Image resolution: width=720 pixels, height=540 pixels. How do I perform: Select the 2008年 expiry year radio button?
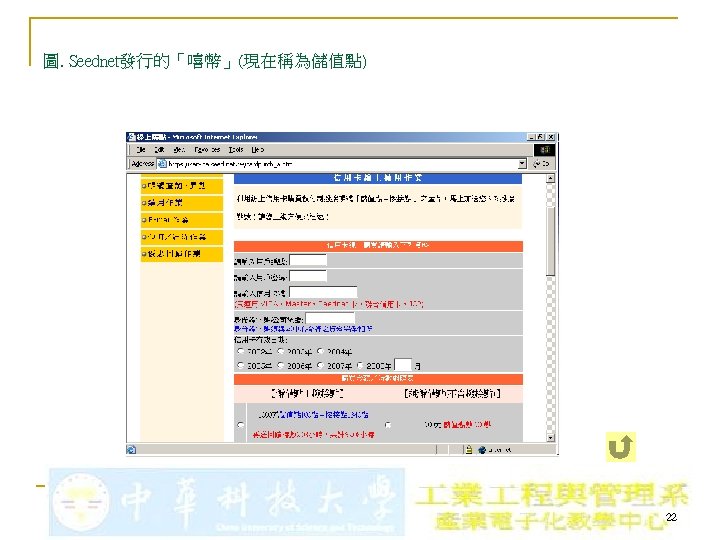[x=360, y=366]
